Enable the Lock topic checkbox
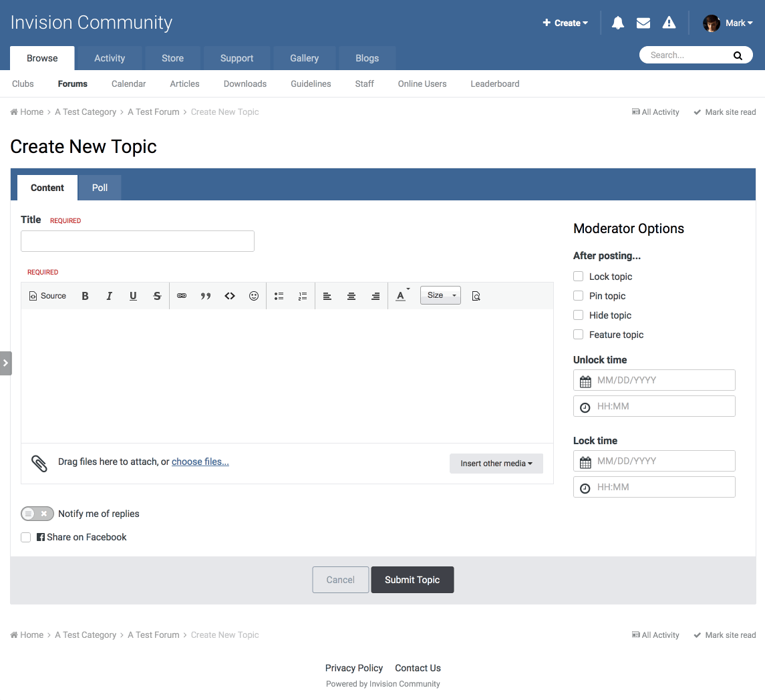The image size is (765, 700). coord(579,277)
